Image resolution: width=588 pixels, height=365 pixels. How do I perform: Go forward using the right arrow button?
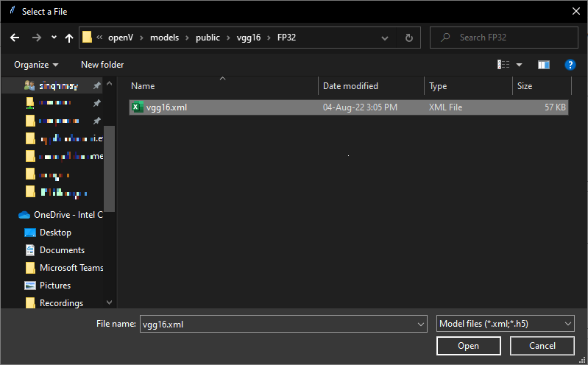tap(37, 38)
